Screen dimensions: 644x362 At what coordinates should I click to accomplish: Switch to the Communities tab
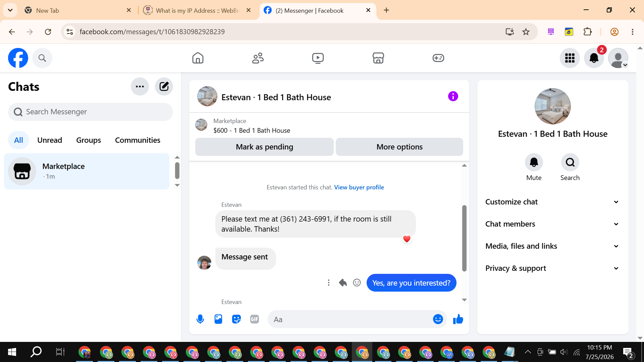click(x=138, y=140)
